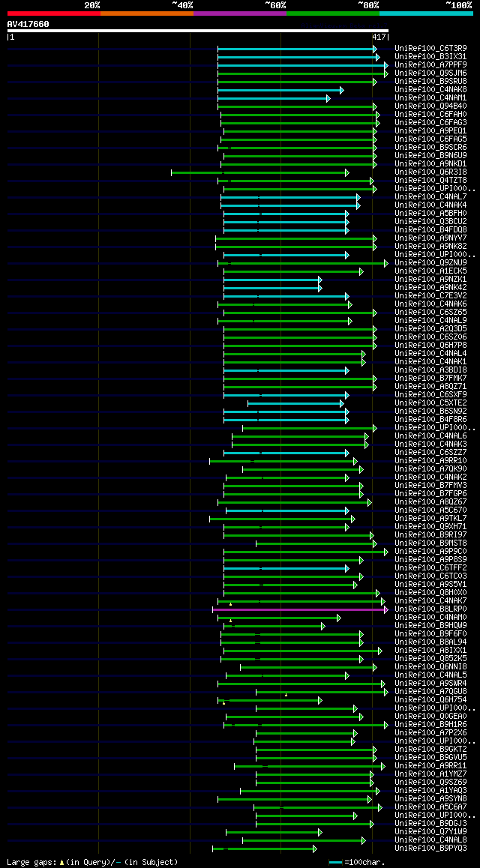Select the UniRef100_Q9XH71 label
480x868 pixels.
click(430, 527)
